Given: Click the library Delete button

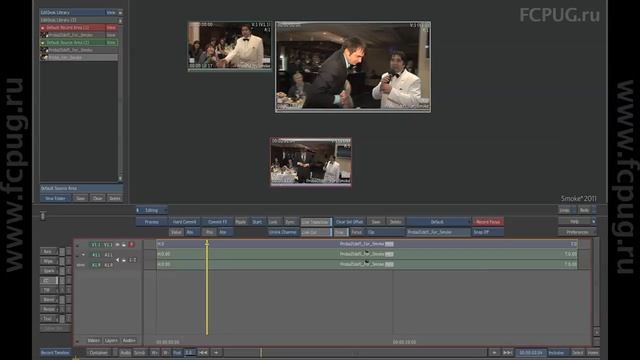Looking at the screenshot, I should [115, 198].
